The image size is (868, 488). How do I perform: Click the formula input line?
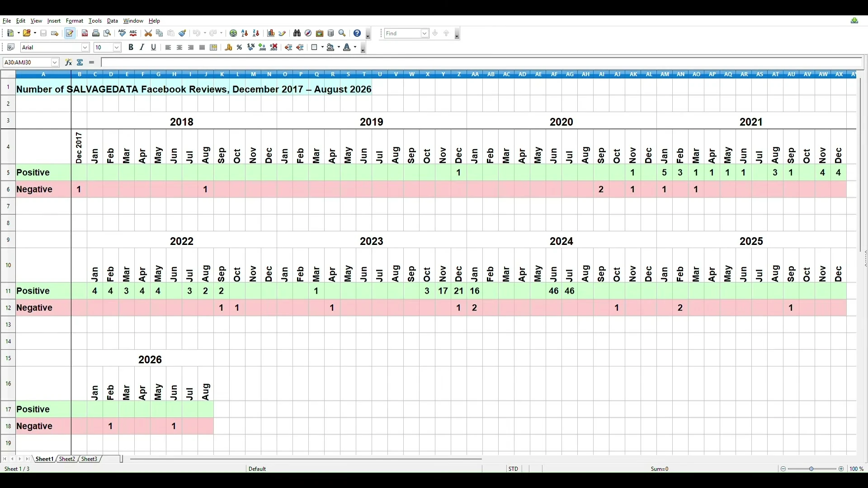pyautogui.click(x=482, y=62)
